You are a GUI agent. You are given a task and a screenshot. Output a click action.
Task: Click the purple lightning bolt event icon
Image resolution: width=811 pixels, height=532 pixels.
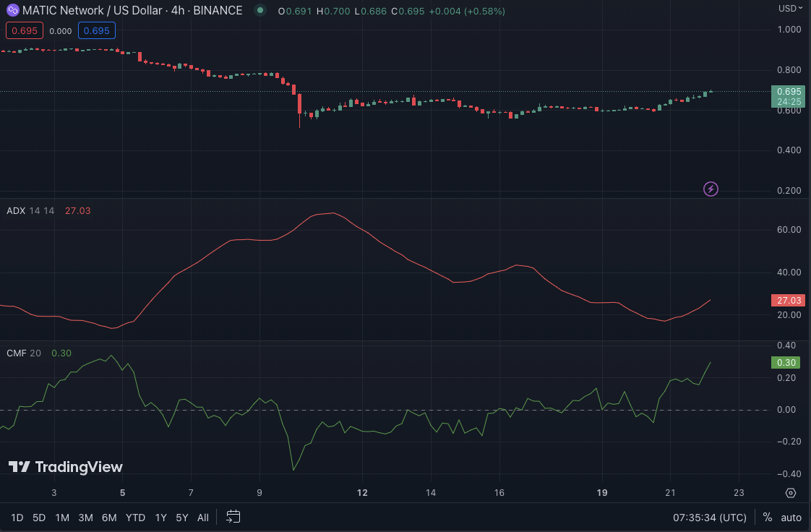pos(711,189)
